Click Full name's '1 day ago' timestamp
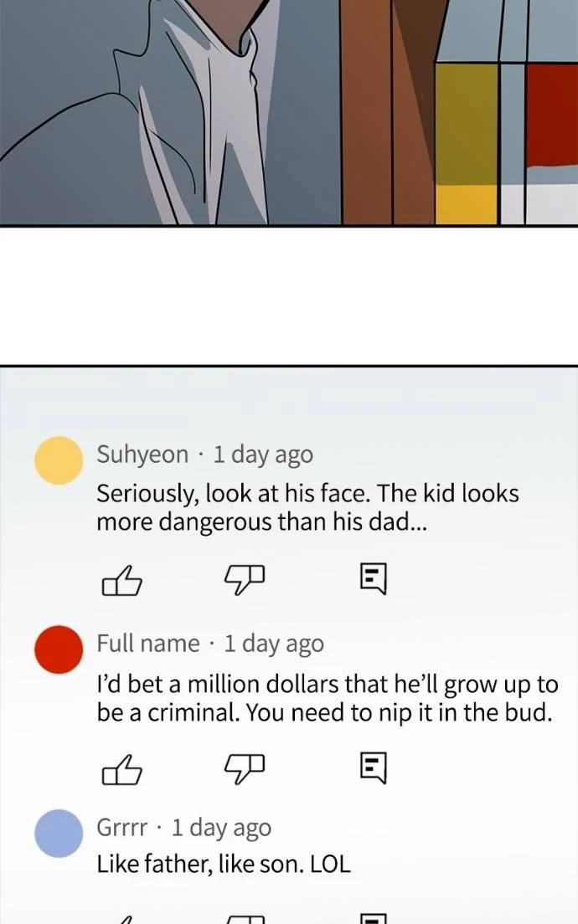The width and height of the screenshot is (578, 924). click(x=274, y=644)
